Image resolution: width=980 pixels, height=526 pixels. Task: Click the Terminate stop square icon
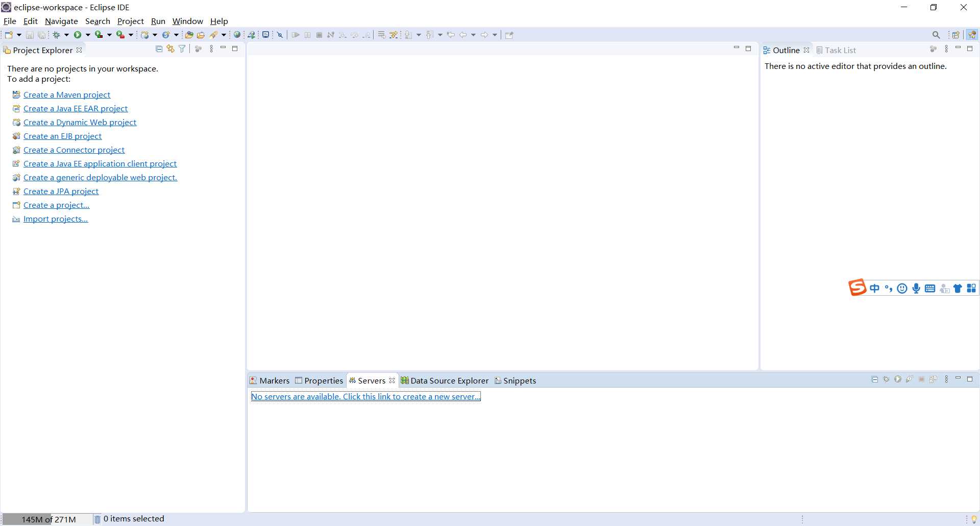click(x=319, y=35)
